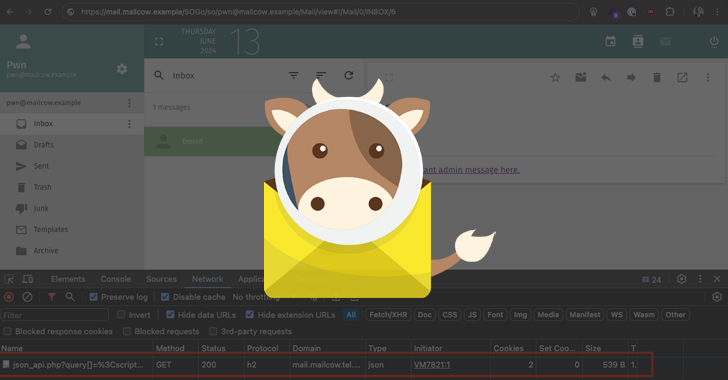Check the Invert checkbox
The image size is (728, 380).
click(x=121, y=314)
